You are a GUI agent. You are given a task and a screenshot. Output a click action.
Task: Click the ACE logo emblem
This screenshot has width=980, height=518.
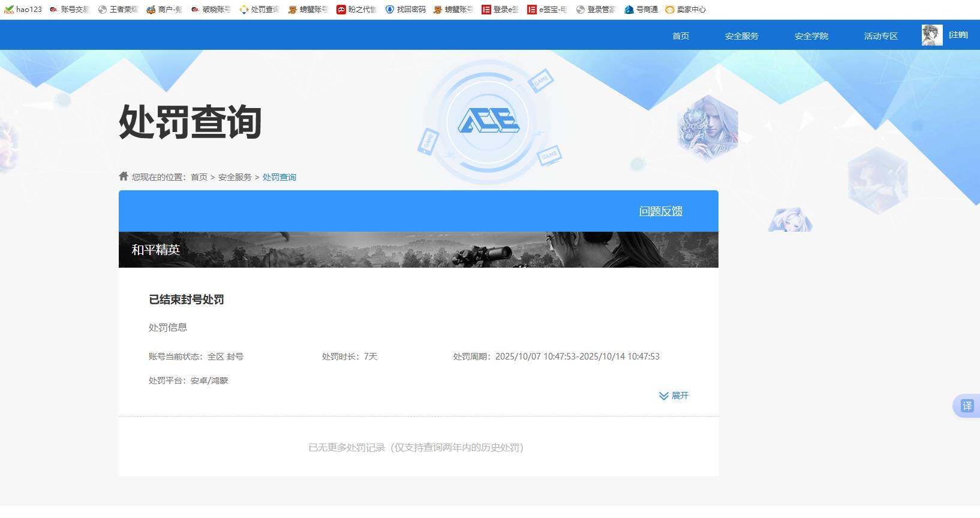tap(488, 121)
